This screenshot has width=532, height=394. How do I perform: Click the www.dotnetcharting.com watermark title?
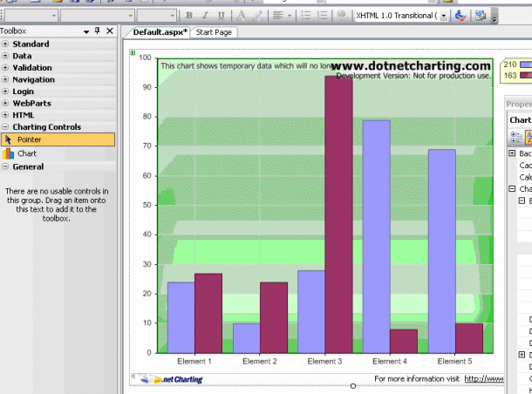(x=411, y=65)
